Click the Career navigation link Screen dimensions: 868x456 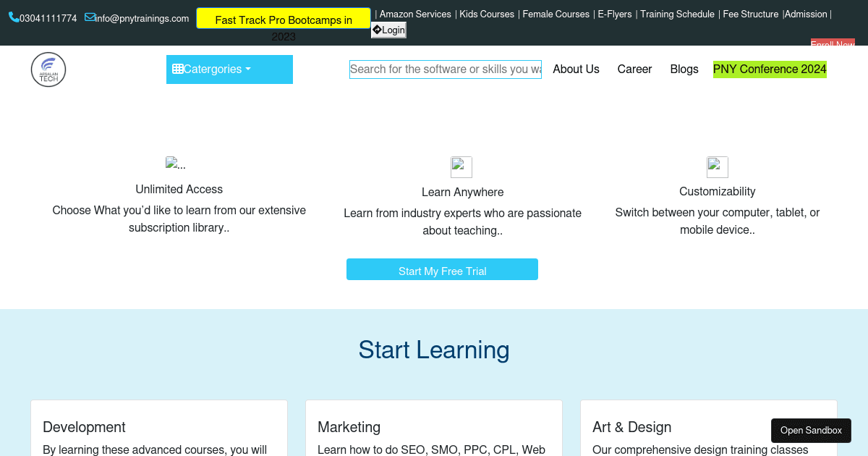(634, 69)
